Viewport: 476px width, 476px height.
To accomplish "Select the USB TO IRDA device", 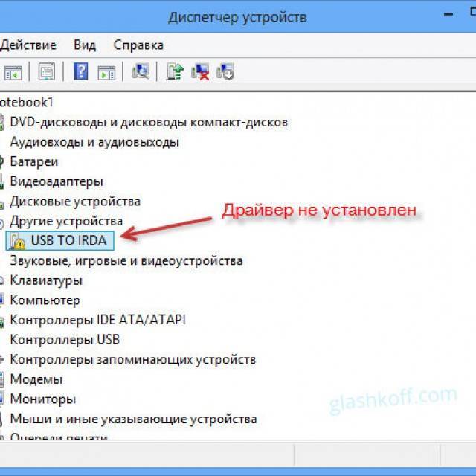I will [59, 241].
